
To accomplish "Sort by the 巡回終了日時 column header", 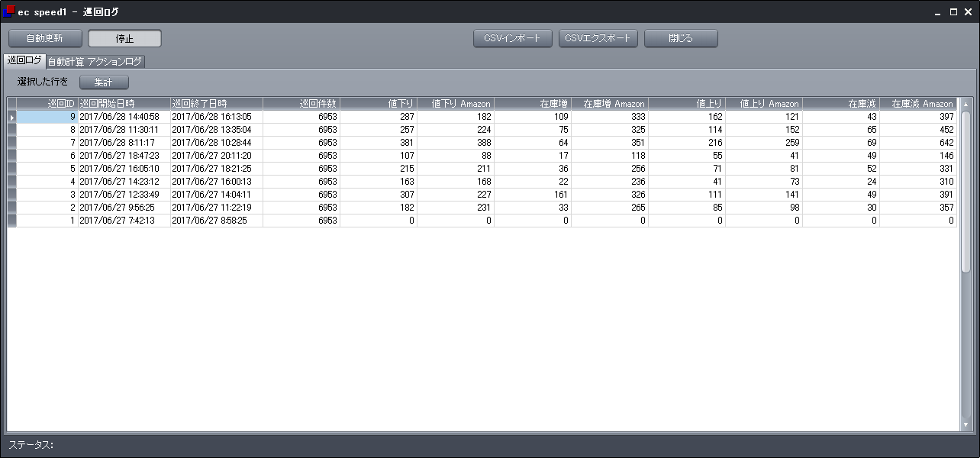I will coord(216,103).
